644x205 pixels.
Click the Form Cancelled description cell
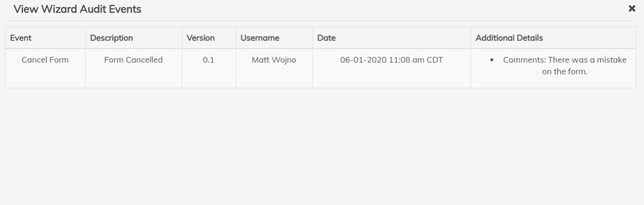tap(133, 60)
